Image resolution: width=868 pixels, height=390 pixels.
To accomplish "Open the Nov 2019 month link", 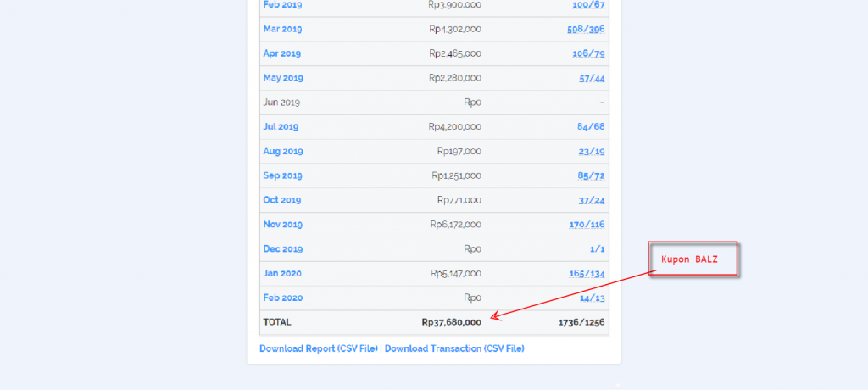I will [x=283, y=225].
